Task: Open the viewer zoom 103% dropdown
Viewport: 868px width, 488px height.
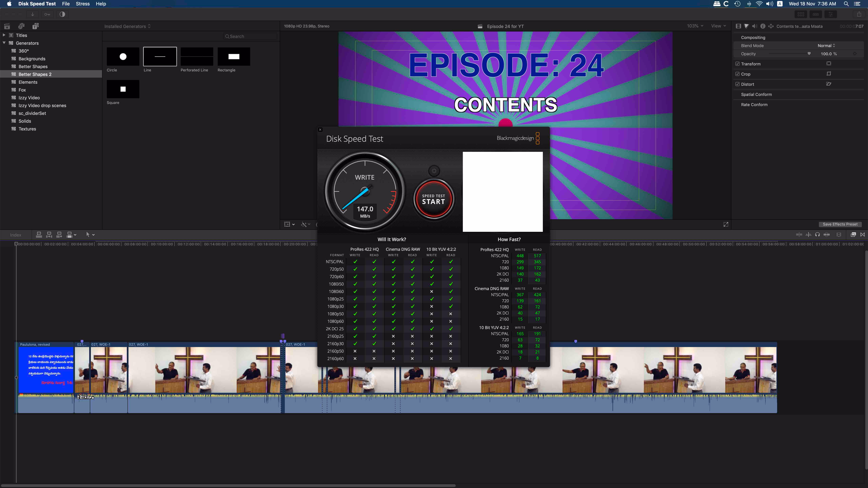Action: coord(695,26)
